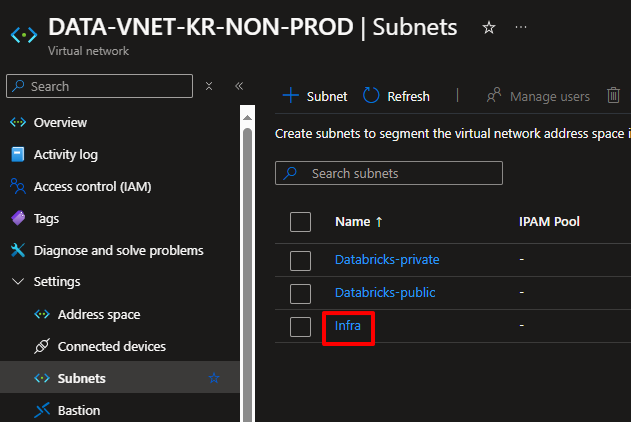Click the Subnets menu icon
The width and height of the screenshot is (631, 422).
42,378
